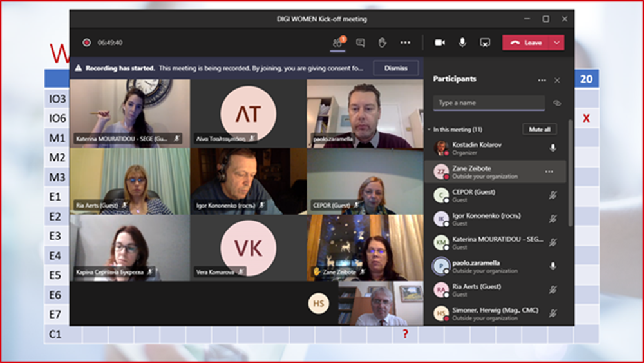Open More actions ellipsis in meeting toolbar
The width and height of the screenshot is (644, 363).
[405, 43]
